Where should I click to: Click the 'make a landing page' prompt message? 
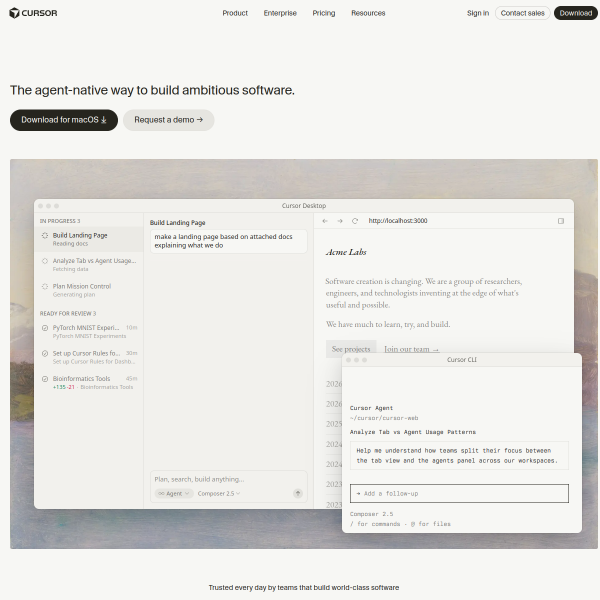click(x=229, y=241)
